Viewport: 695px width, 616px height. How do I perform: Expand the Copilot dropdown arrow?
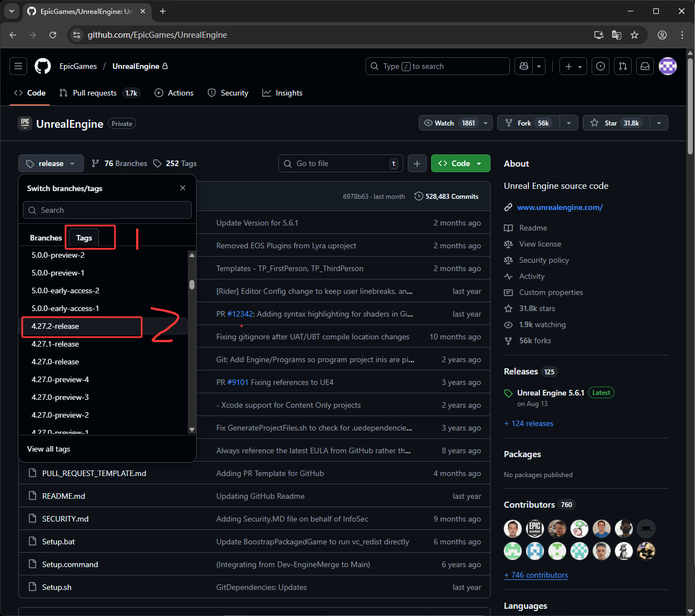(539, 66)
